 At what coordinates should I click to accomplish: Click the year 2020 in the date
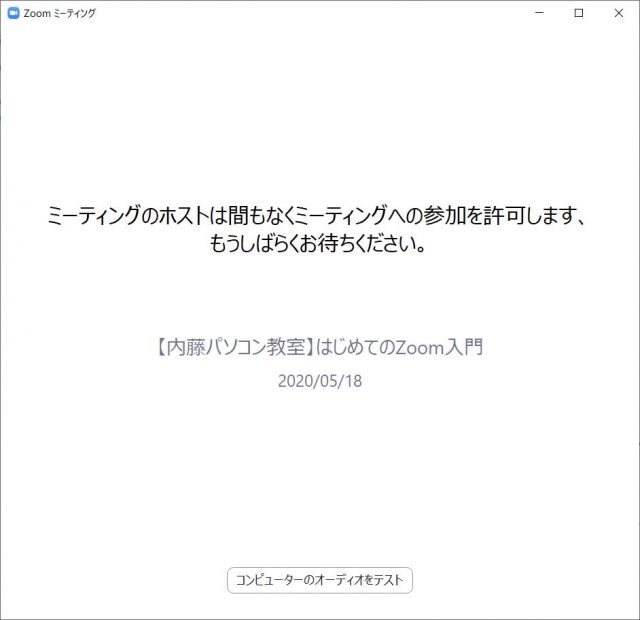(295, 381)
